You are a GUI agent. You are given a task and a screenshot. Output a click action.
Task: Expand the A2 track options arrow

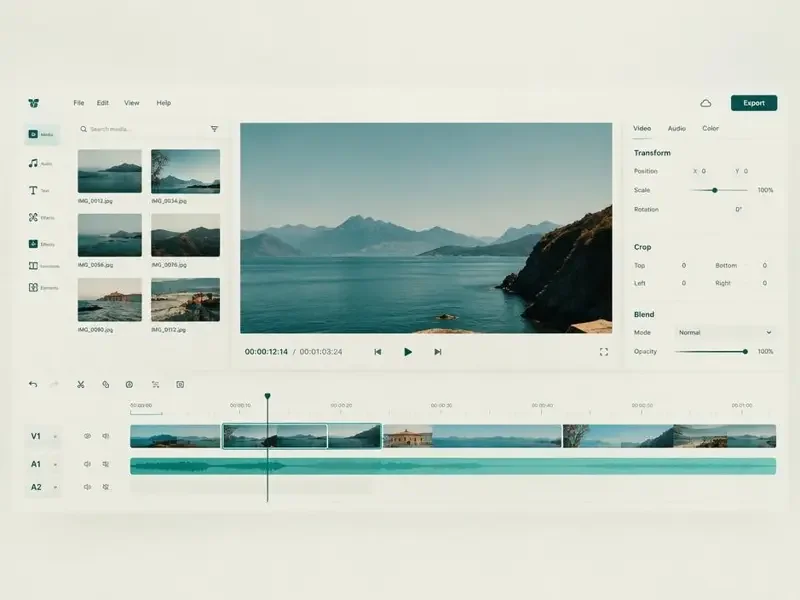pyautogui.click(x=55, y=487)
